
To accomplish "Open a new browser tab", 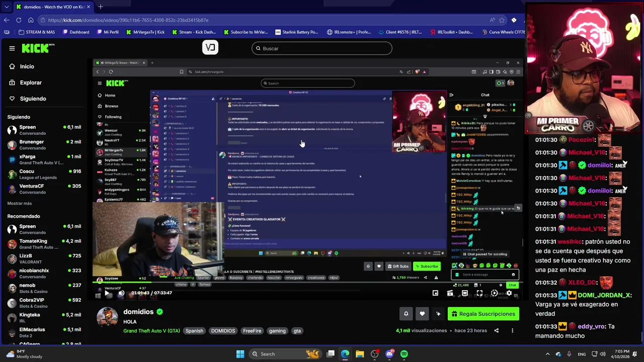I will click(x=101, y=7).
